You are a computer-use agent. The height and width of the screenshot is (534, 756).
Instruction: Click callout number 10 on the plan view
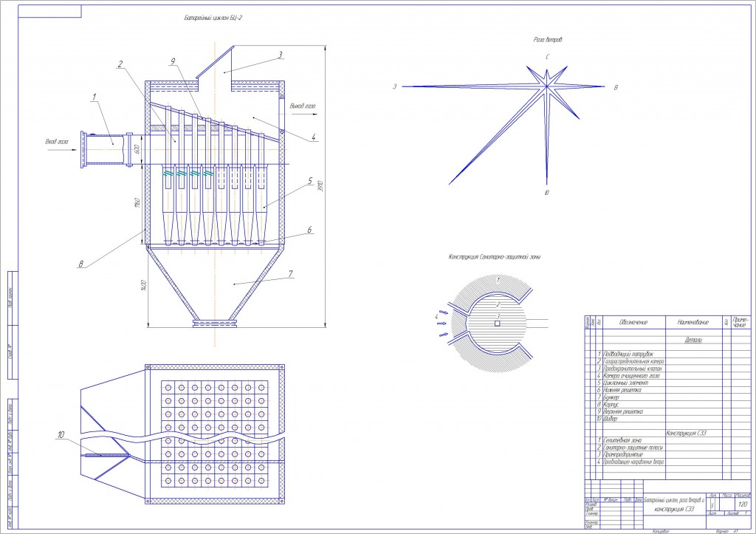click(x=61, y=434)
